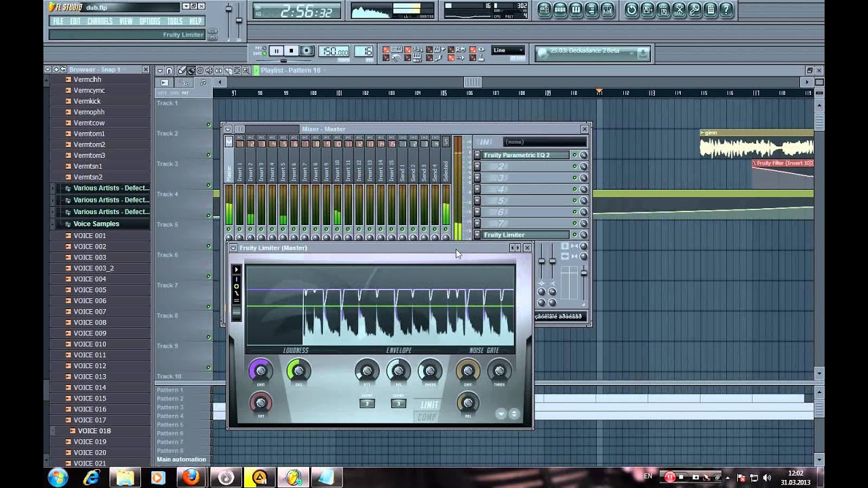Open effect slot 2 menu arrow
Screen dimensions: 868x488
477,167
